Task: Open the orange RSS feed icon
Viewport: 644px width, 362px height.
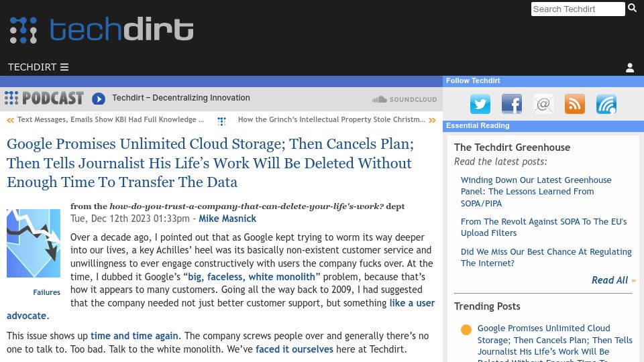Action: (575, 104)
